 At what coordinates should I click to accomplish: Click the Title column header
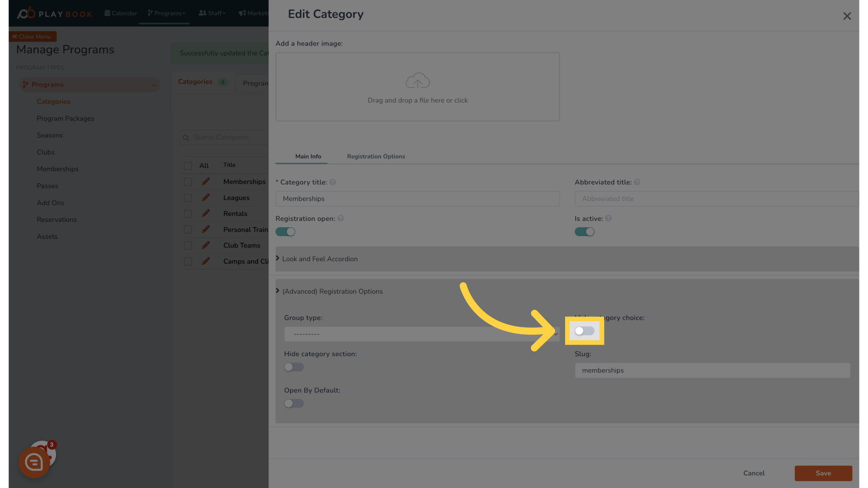click(229, 165)
